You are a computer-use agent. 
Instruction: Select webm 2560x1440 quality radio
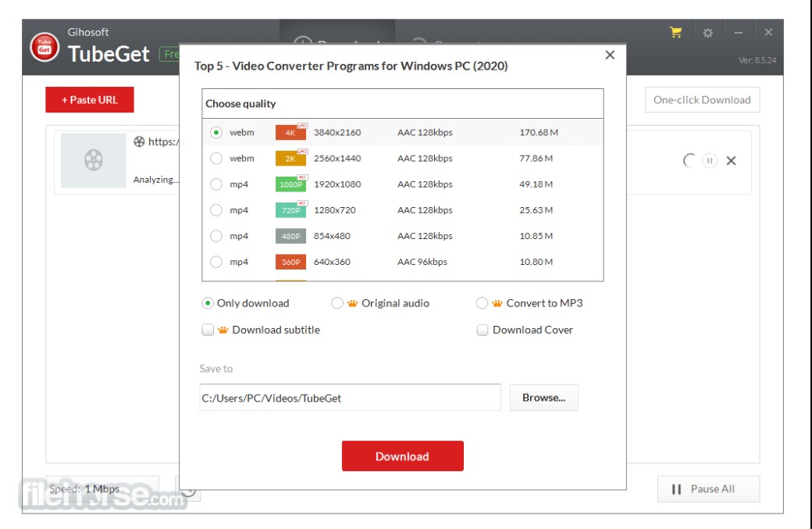(216, 158)
